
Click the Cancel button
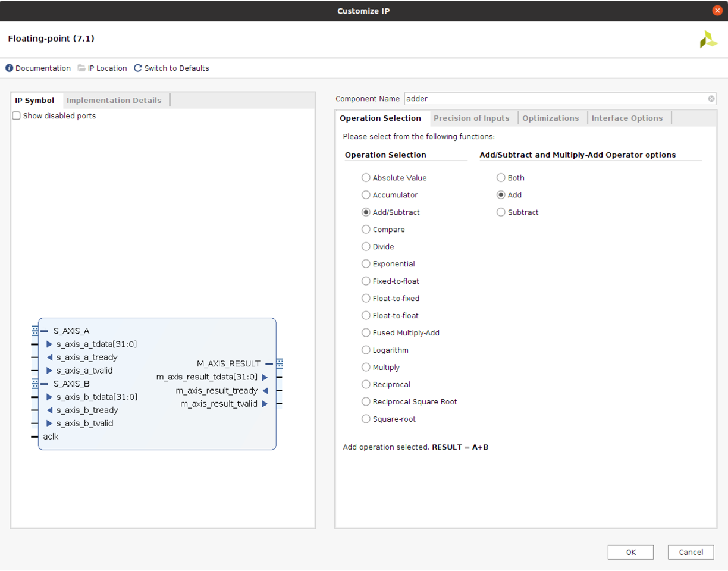click(x=690, y=552)
